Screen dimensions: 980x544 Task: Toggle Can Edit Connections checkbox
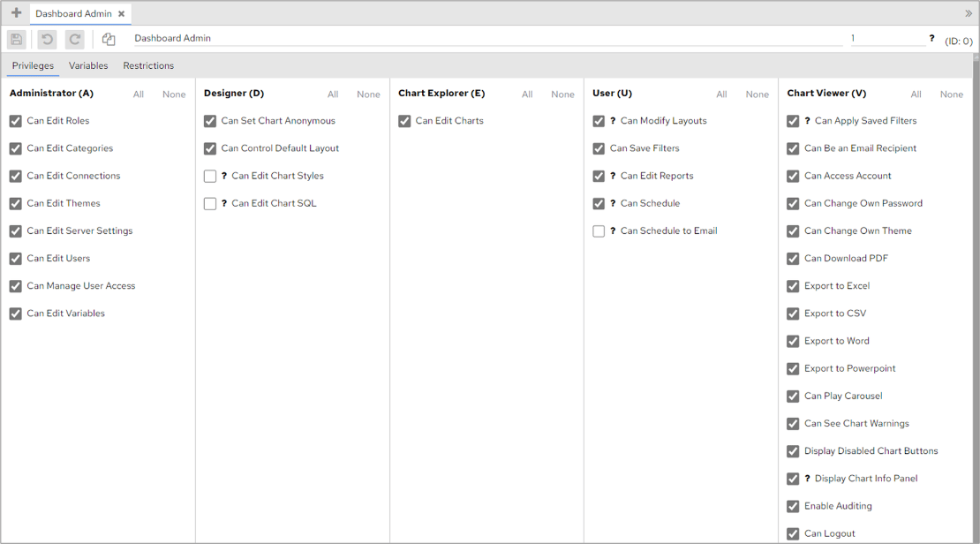coord(16,177)
